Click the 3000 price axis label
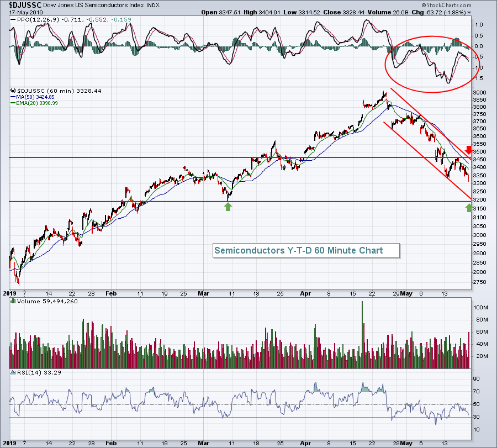Viewport: 497px width, 448px height. [x=479, y=235]
